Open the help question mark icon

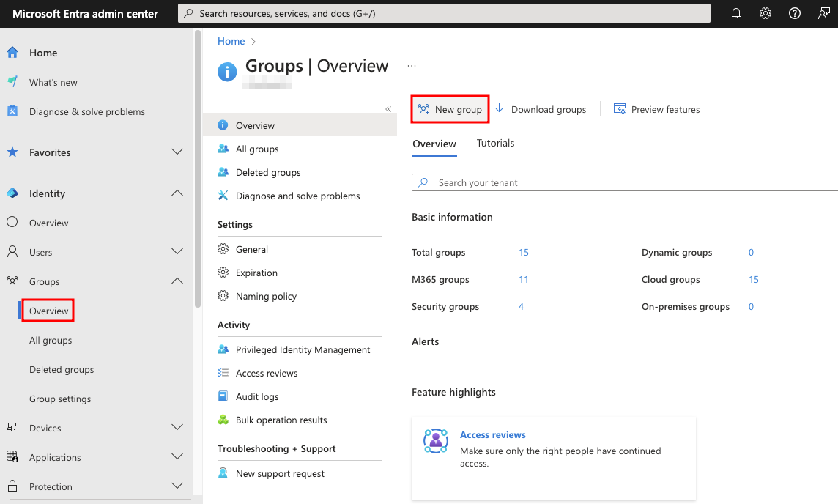click(x=795, y=13)
